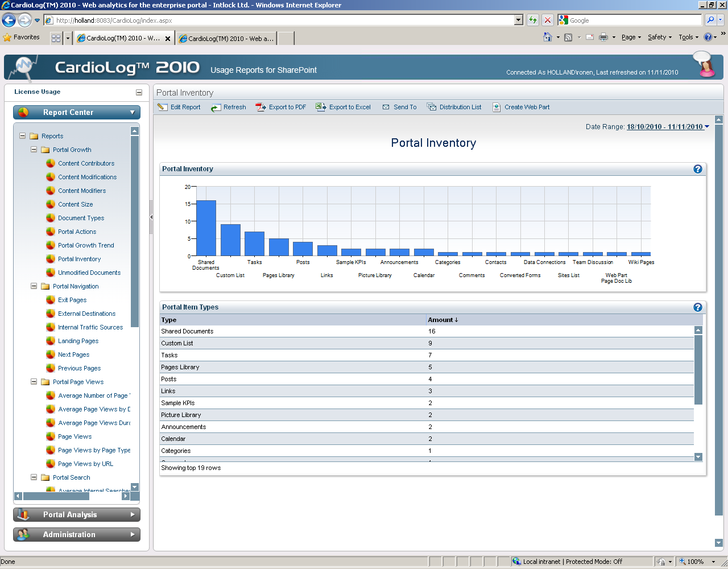Open the Unmodified Documents report
Screen dimensions: 728x569
point(89,273)
